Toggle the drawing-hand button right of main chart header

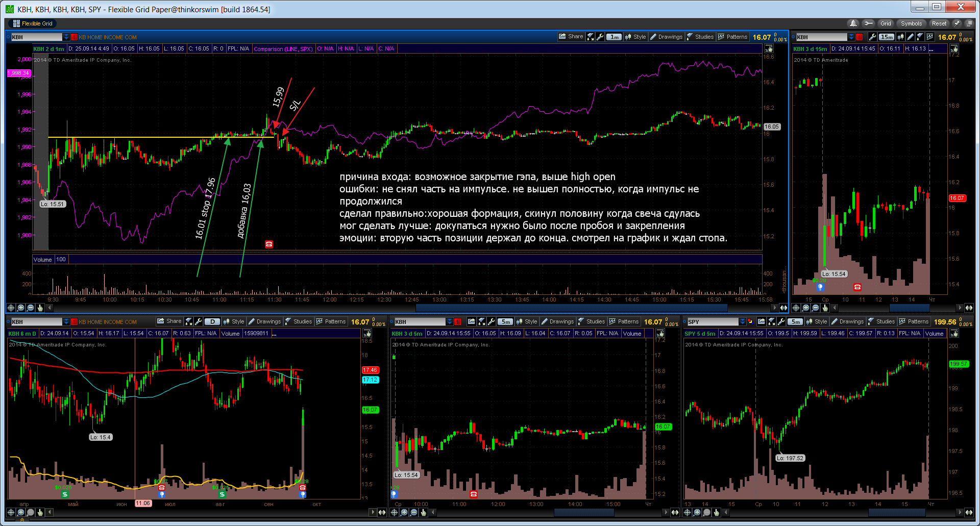(769, 48)
